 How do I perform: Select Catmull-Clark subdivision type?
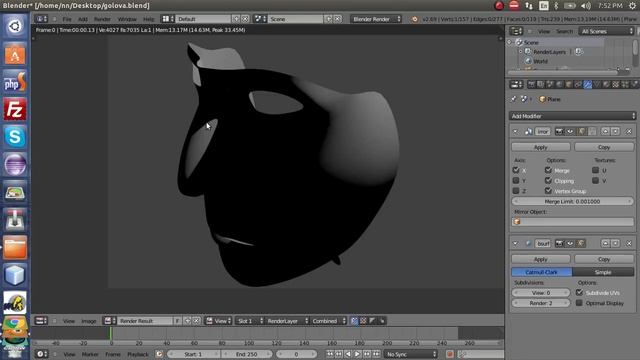click(x=542, y=272)
